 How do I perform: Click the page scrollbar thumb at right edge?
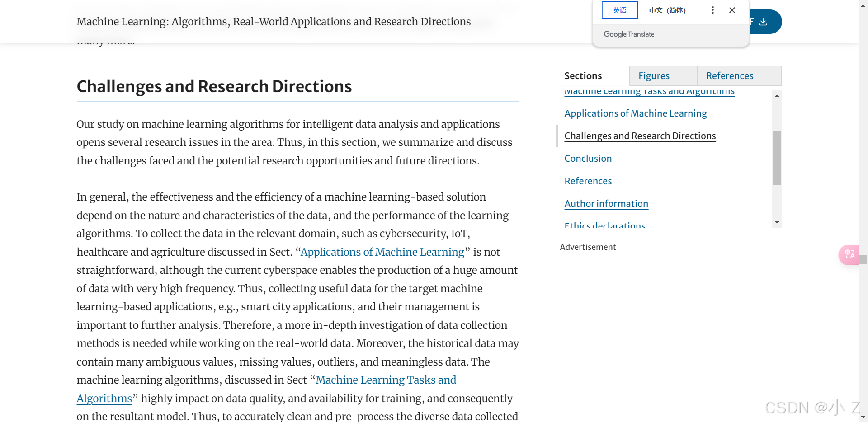[x=863, y=259]
